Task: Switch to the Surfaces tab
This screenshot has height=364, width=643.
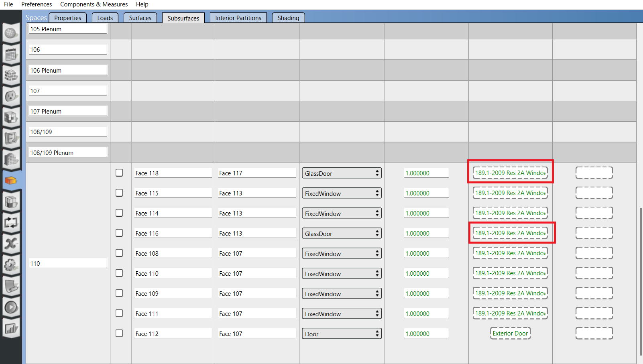Action: [x=140, y=18]
